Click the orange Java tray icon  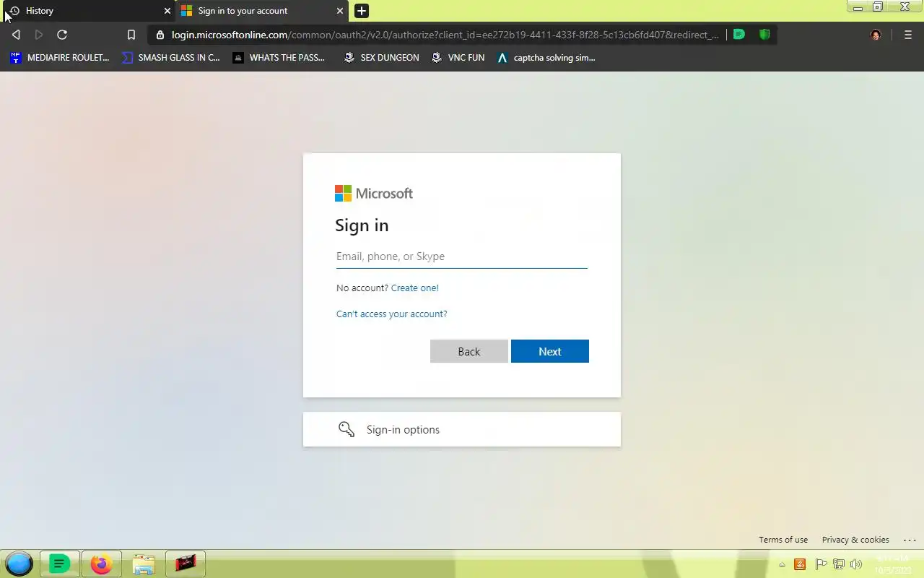800,564
